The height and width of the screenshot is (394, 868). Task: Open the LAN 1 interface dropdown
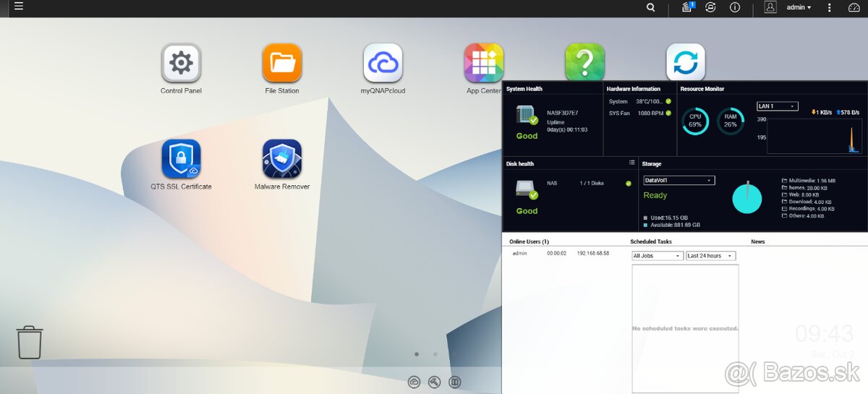coord(778,106)
